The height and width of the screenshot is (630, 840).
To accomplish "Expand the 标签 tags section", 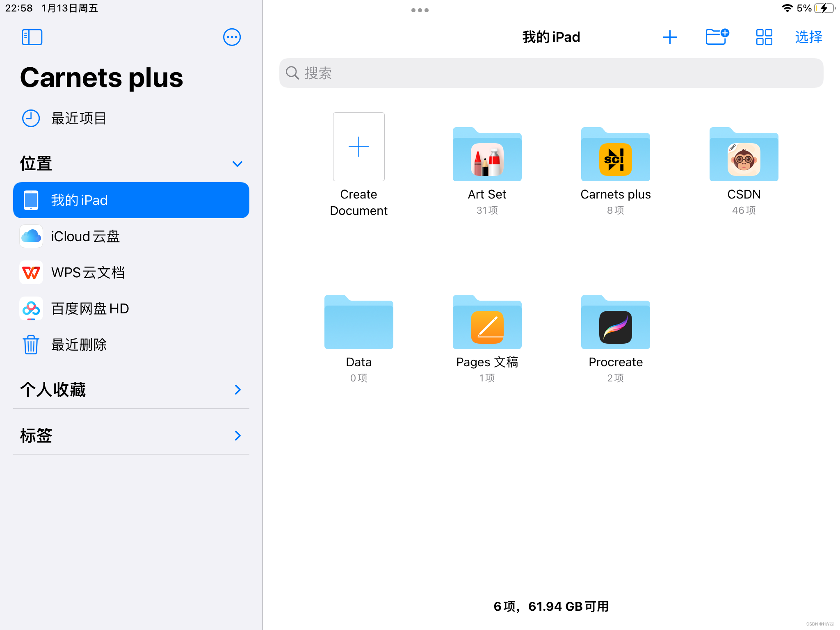I will pyautogui.click(x=237, y=436).
